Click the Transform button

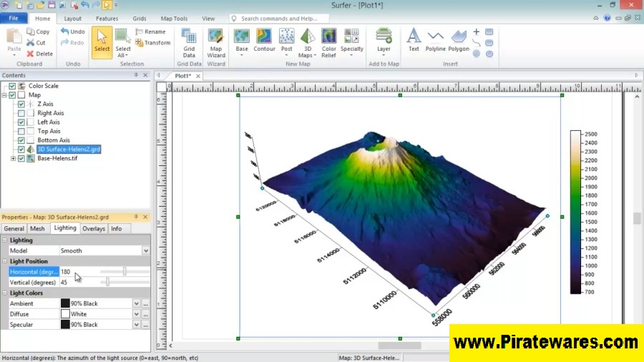pyautogui.click(x=152, y=43)
